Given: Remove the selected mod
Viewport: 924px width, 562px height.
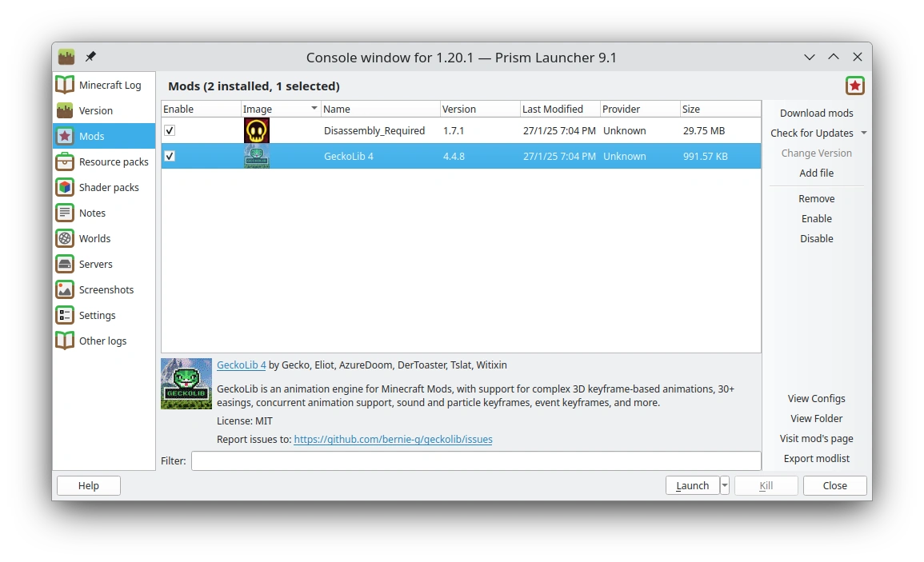Looking at the screenshot, I should [x=816, y=199].
